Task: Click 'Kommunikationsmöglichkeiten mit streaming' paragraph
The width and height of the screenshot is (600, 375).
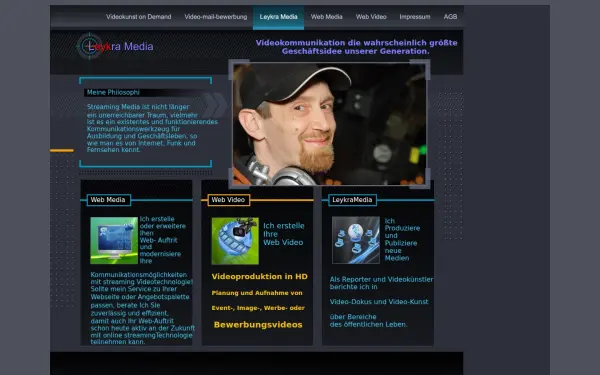Action: pyautogui.click(x=142, y=308)
